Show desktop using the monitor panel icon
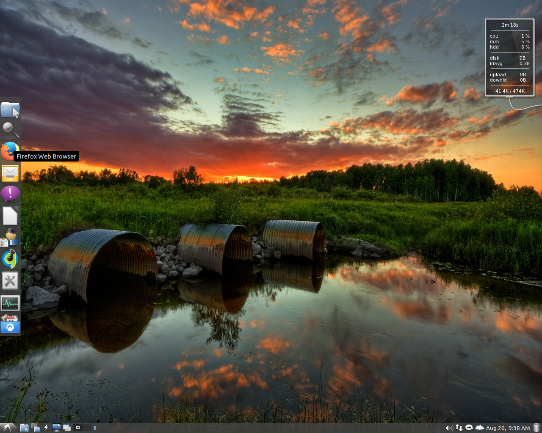This screenshot has height=433, width=542. [56, 428]
